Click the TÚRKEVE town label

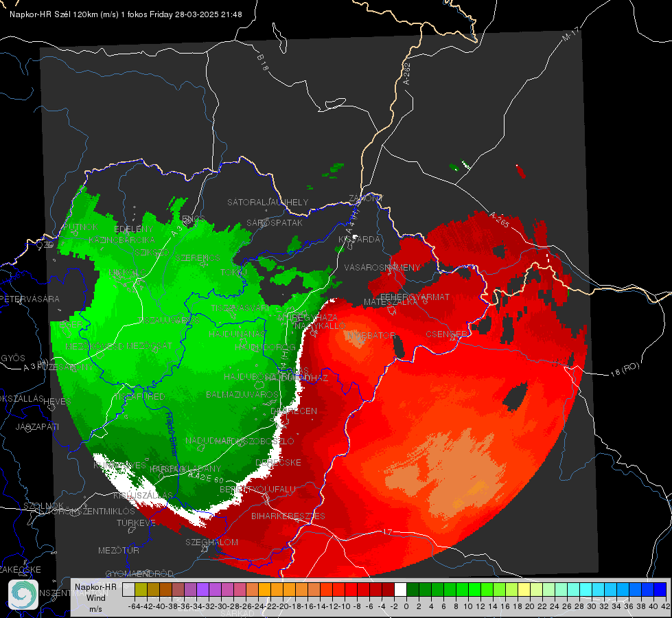tap(136, 523)
